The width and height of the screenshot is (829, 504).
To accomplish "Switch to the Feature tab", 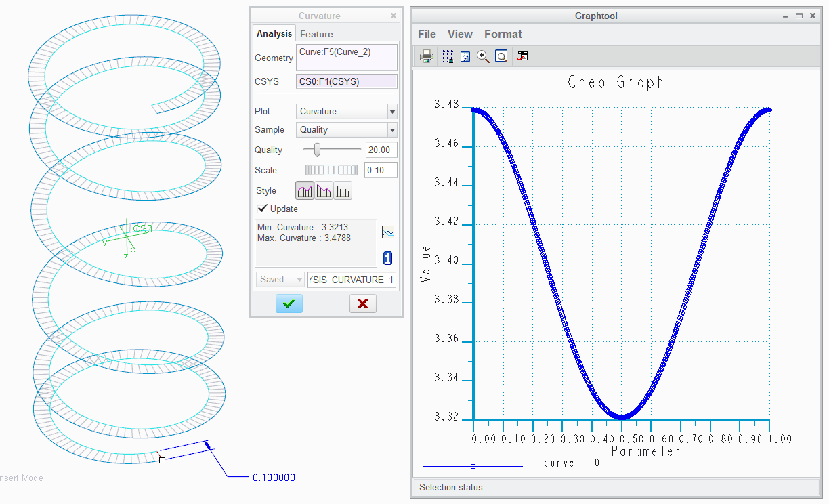I will coord(316,34).
